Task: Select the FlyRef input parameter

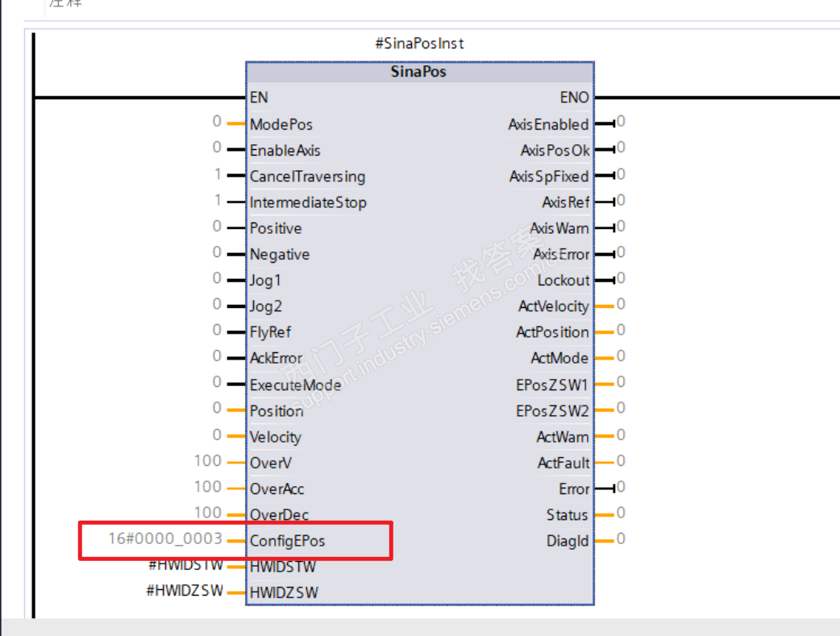Action: coord(271,332)
